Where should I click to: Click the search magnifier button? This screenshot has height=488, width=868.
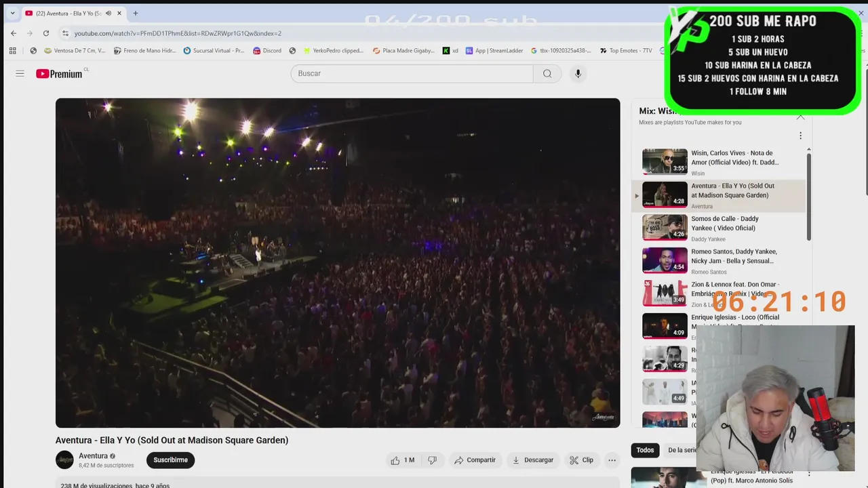[547, 73]
